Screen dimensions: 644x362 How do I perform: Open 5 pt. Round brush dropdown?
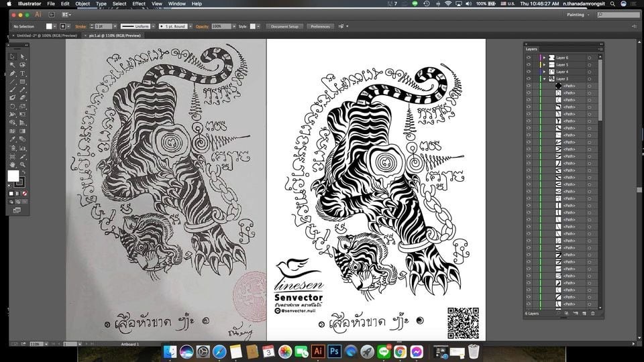[190, 26]
